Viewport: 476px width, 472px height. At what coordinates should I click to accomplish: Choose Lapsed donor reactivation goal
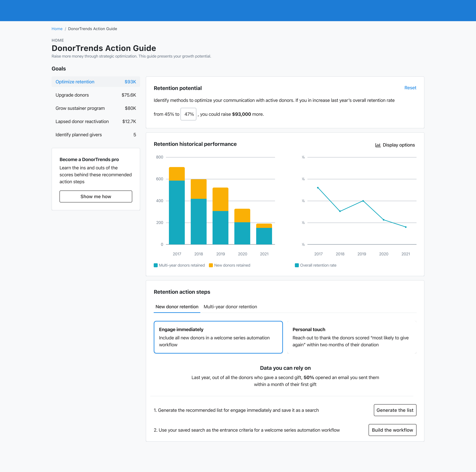[x=96, y=122]
